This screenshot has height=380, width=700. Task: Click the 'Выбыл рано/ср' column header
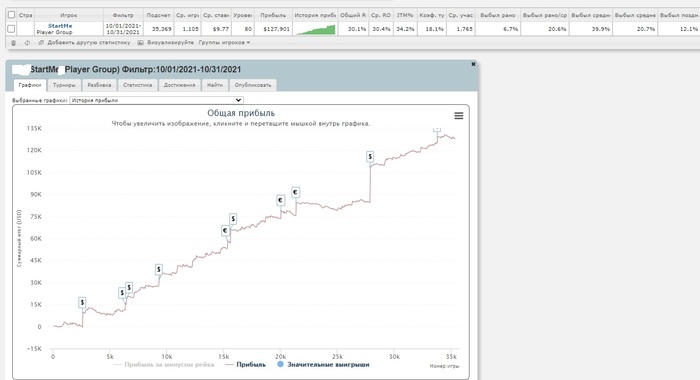(x=545, y=15)
